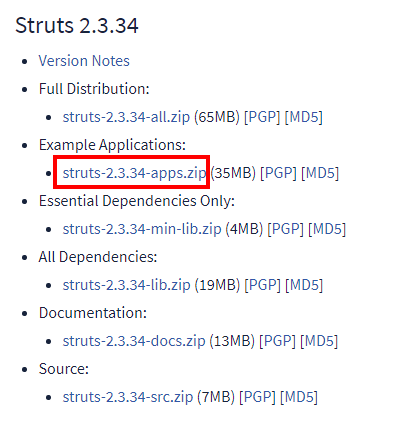
Task: Open the Version Notes link
Action: tap(84, 61)
